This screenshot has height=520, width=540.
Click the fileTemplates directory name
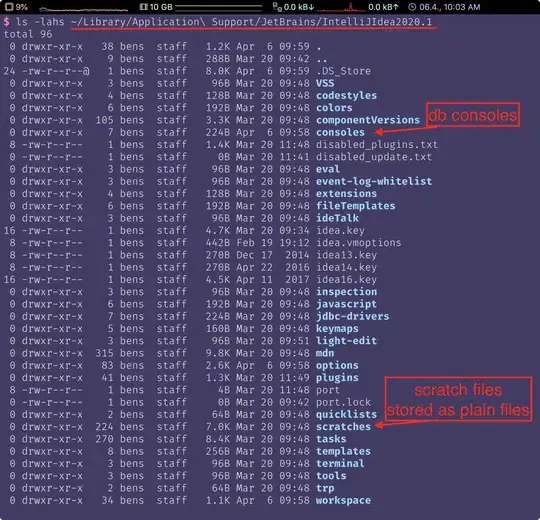pos(355,206)
